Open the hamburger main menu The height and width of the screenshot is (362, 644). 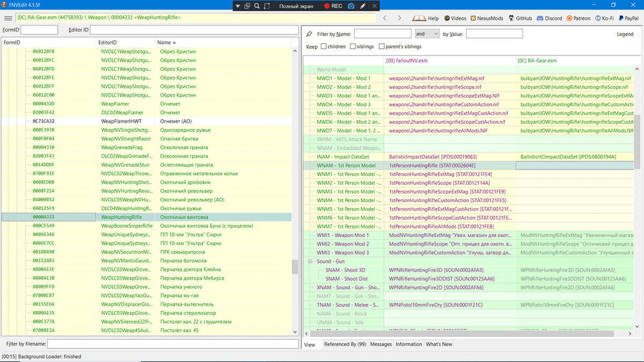[8, 18]
